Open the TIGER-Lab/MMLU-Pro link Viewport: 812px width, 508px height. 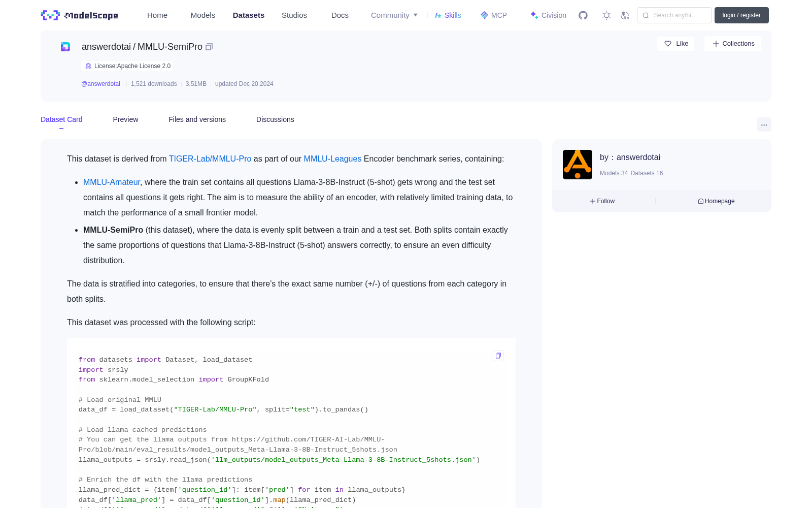210,159
